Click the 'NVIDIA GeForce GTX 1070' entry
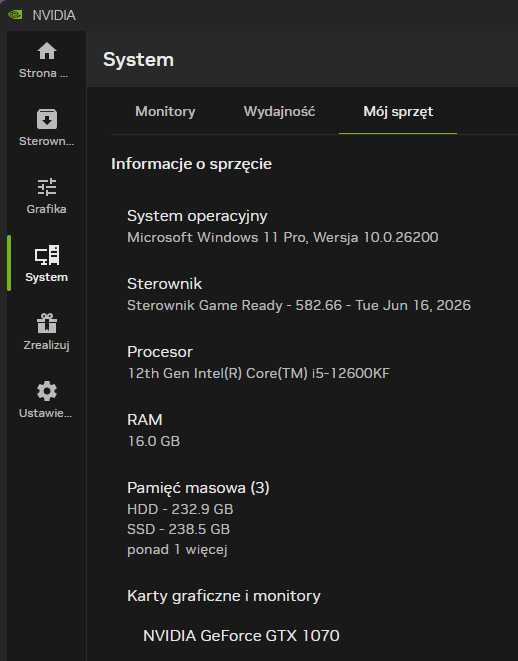Screen dimensions: 518x661 tap(241, 636)
